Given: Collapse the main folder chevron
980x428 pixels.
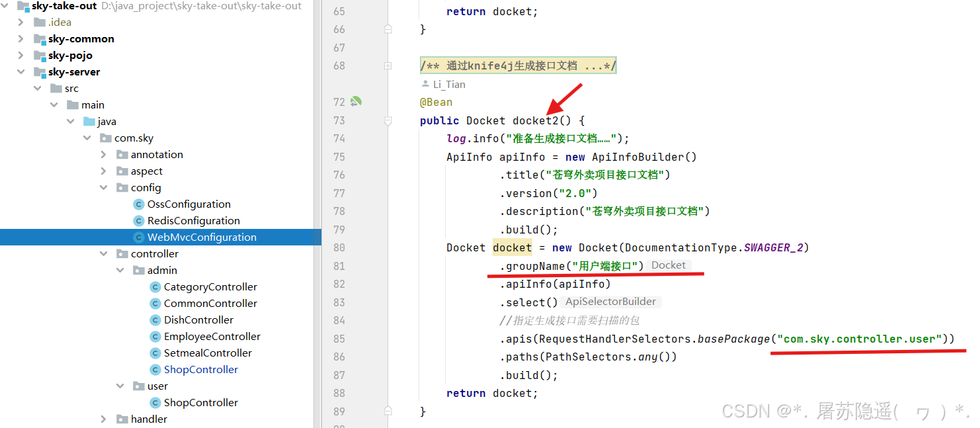Looking at the screenshot, I should click(x=54, y=105).
